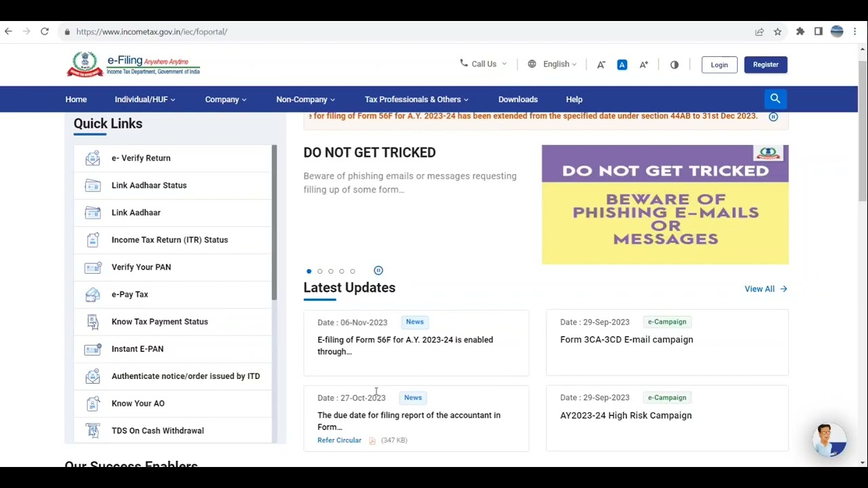This screenshot has height=488, width=868.
Task: Open the browser extensions puzzle icon
Action: pos(800,31)
